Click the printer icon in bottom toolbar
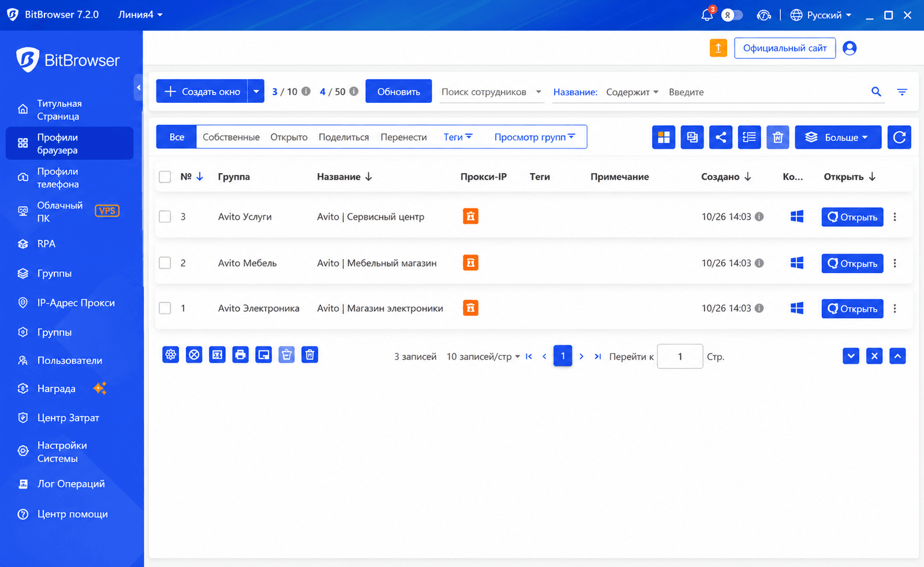The height and width of the screenshot is (567, 924). (x=241, y=355)
